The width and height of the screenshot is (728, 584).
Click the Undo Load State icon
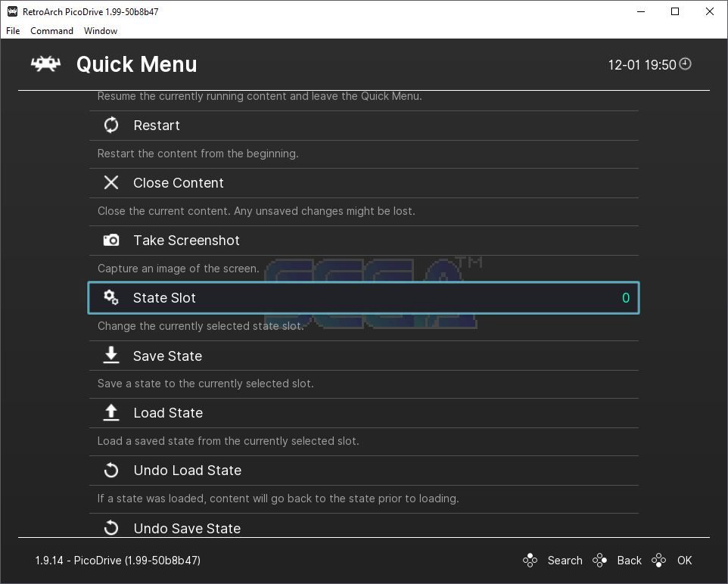pos(111,471)
